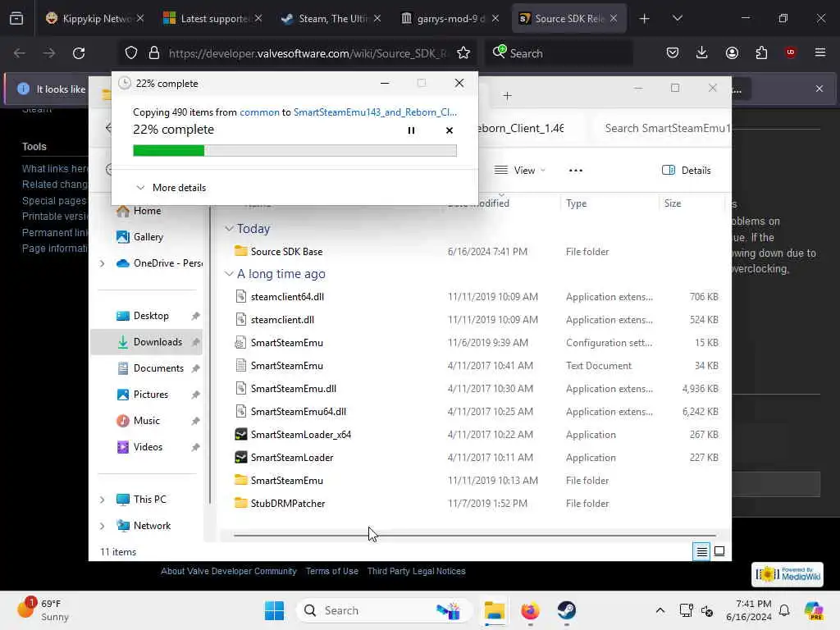The image size is (840, 630).
Task: Pause the file copy operation
Action: [411, 130]
